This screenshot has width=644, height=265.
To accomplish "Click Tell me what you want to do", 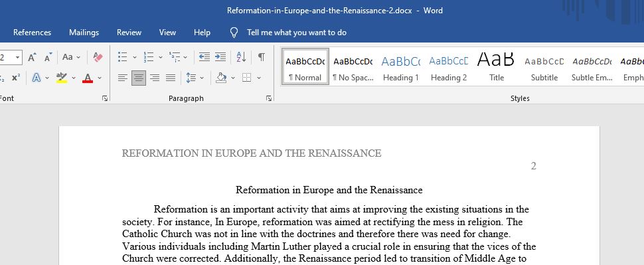I will (297, 33).
